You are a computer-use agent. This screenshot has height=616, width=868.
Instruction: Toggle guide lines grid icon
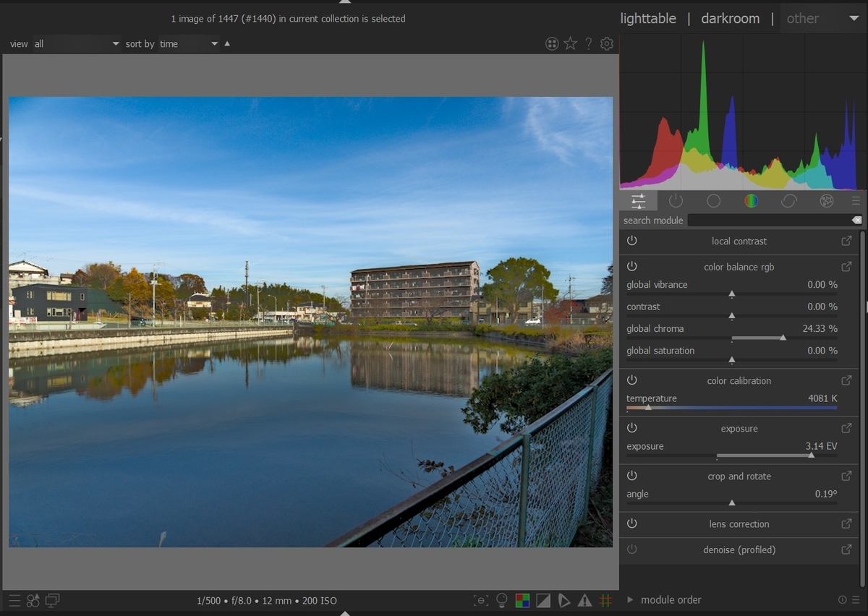[606, 600]
